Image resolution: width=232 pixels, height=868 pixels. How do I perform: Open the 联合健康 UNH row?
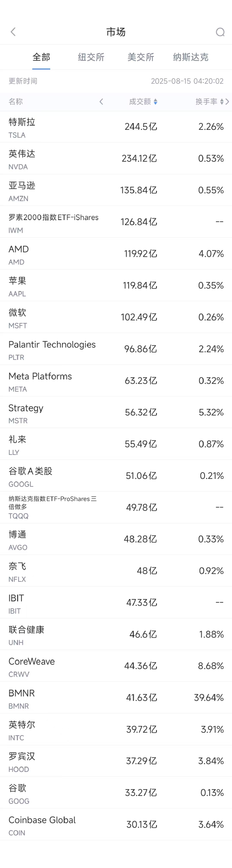coord(116,634)
